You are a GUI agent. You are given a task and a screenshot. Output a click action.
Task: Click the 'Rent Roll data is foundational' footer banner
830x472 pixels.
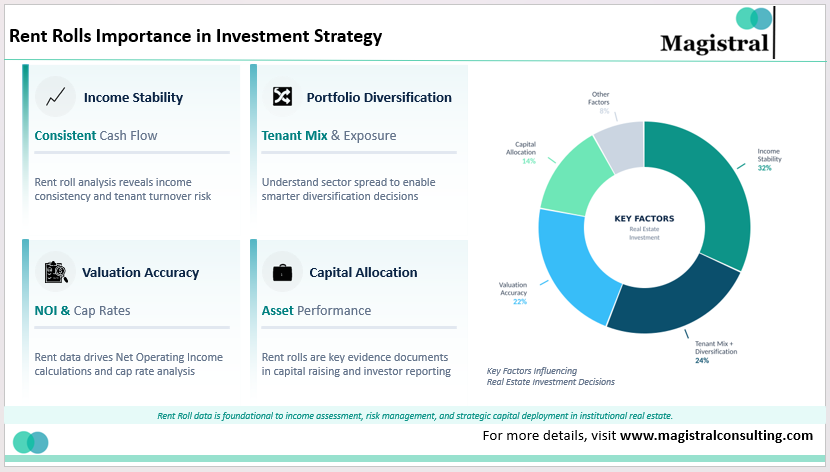pos(415,416)
